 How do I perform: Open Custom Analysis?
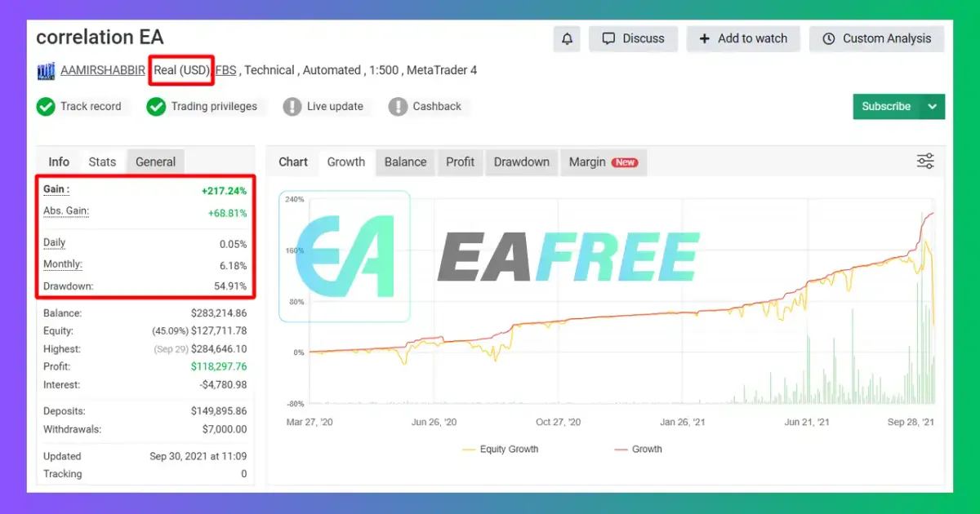876,38
